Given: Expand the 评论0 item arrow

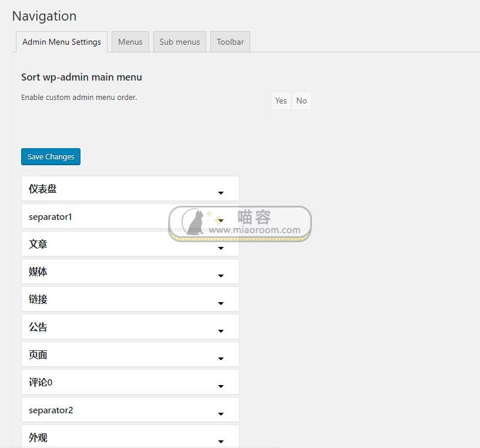Looking at the screenshot, I should [x=221, y=386].
